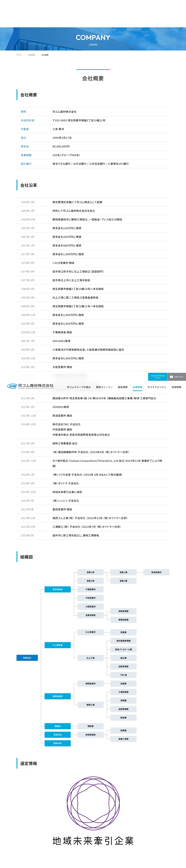
Task: Click the 静岡工場 box in org chart
Action: (x=91, y=705)
